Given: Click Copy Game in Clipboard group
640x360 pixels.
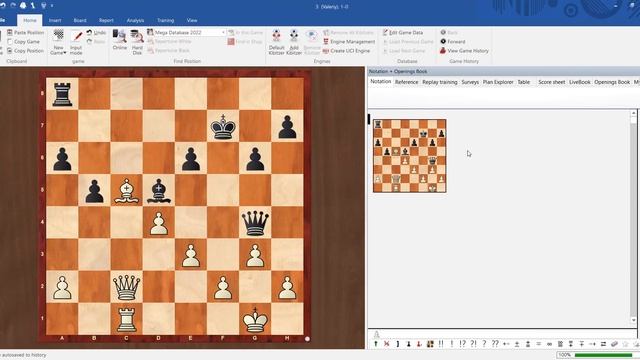Looking at the screenshot, I should (24, 42).
